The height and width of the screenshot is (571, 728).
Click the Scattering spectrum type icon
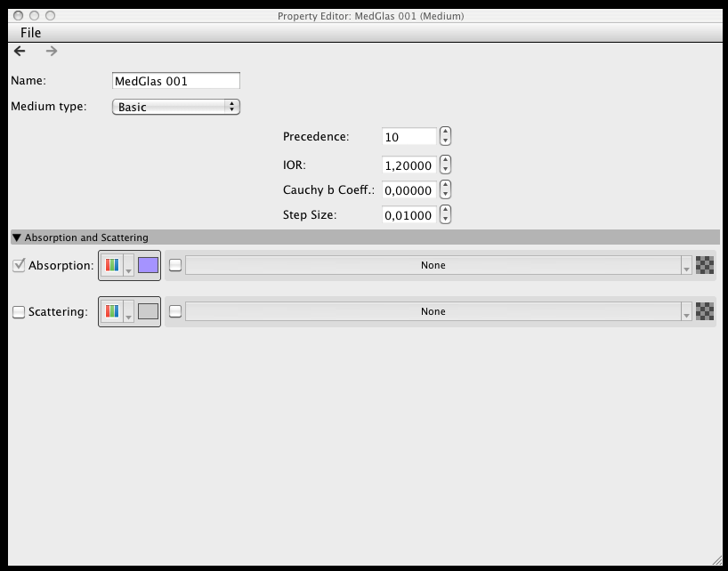pos(111,311)
